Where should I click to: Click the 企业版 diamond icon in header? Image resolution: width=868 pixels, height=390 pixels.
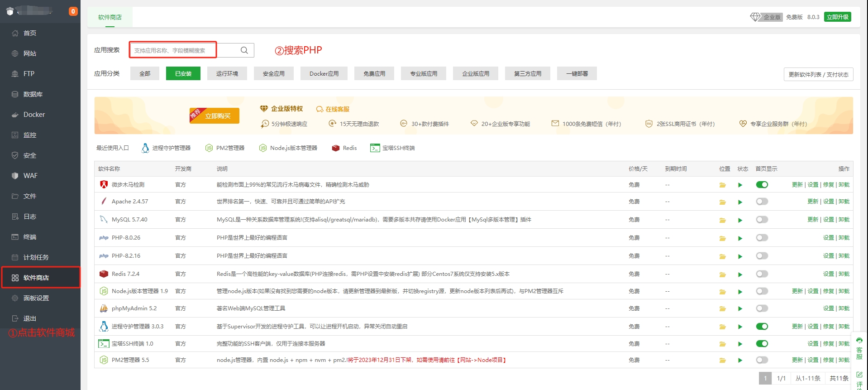click(755, 17)
